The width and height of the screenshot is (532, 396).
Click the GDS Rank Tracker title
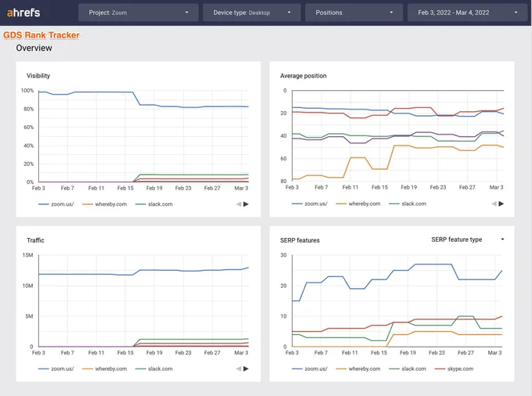click(x=41, y=35)
